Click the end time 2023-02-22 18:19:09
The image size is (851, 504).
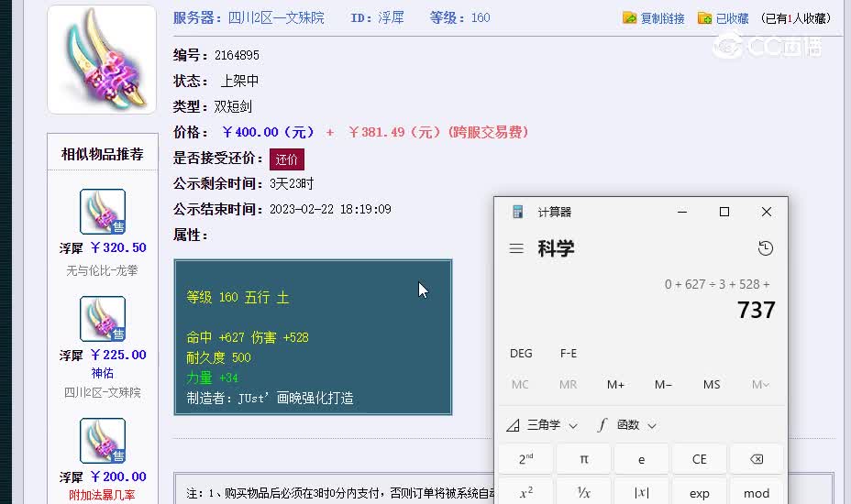tap(330, 210)
